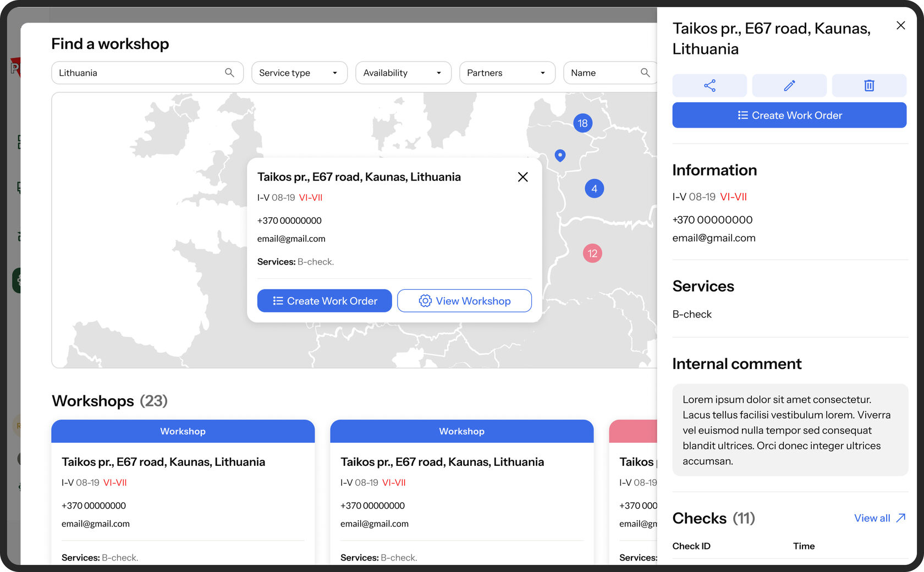This screenshot has height=572, width=924.
Task: Select the second Workshop card header
Action: [x=461, y=431]
